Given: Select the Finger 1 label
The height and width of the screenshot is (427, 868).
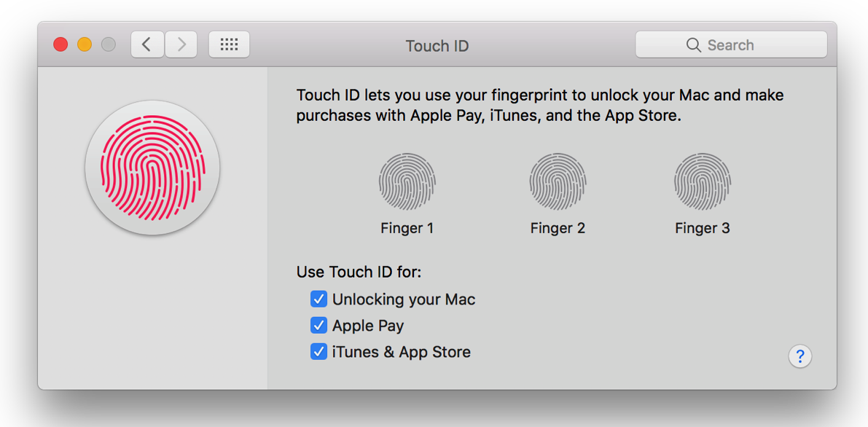Looking at the screenshot, I should pyautogui.click(x=407, y=227).
